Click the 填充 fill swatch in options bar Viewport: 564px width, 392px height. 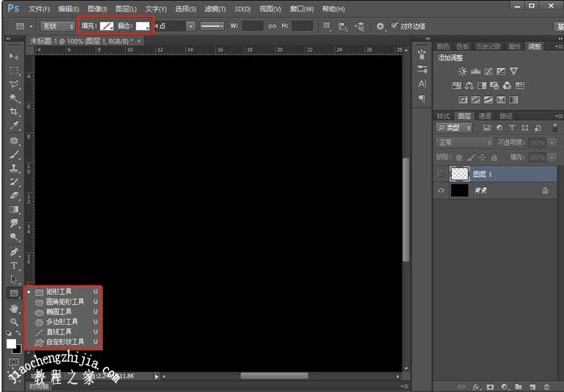tap(107, 26)
